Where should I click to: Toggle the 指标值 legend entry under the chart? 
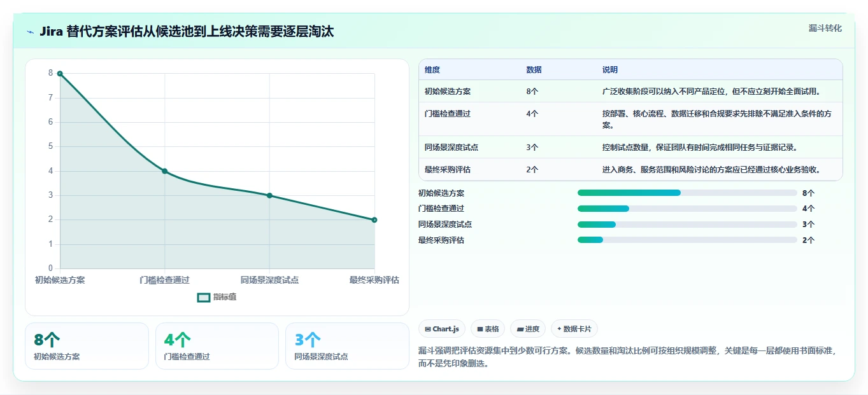[217, 297]
